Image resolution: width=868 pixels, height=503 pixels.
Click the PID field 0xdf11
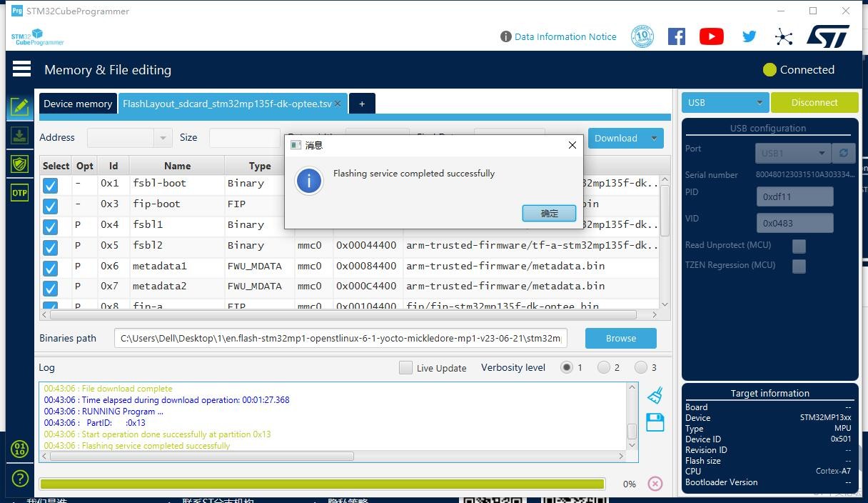pyautogui.click(x=794, y=196)
